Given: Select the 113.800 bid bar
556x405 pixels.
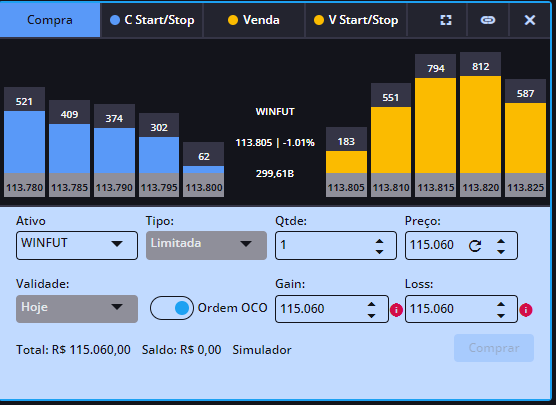Looking at the screenshot, I should click(204, 170).
